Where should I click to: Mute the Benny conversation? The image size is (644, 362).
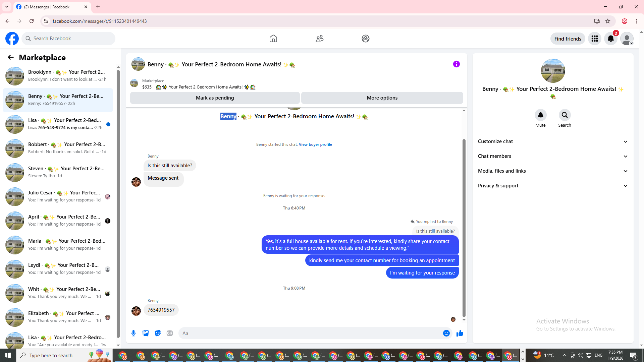click(x=540, y=115)
